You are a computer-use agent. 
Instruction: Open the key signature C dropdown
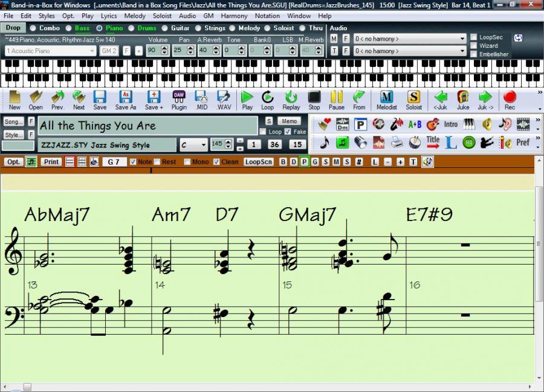coord(193,144)
